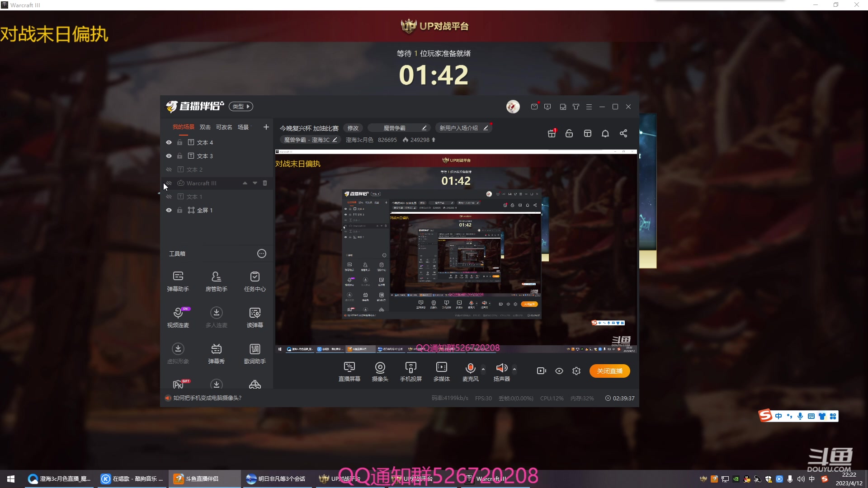The width and height of the screenshot is (868, 488).
Task: Switch to 我的场景 tab
Action: tap(183, 127)
